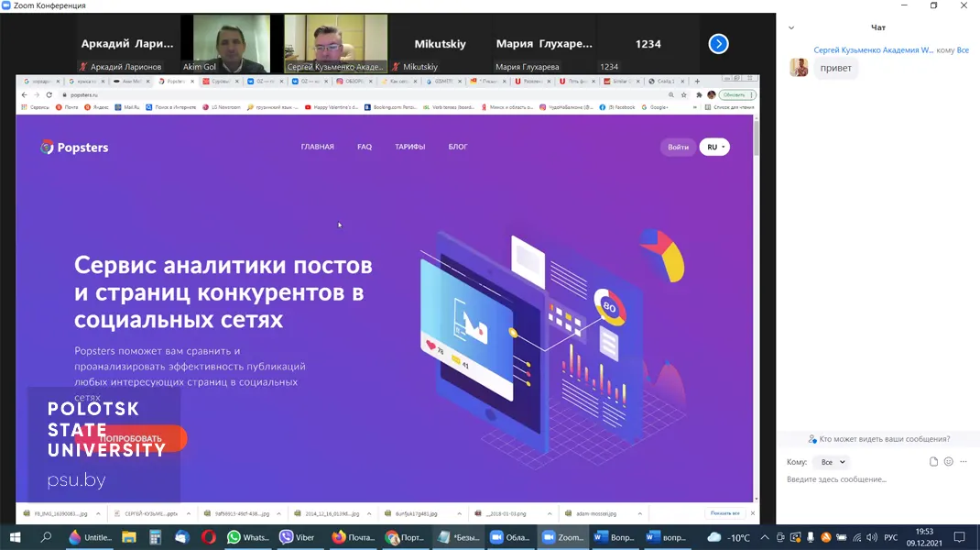
Task: Open Calculator from taskbar
Action: (x=155, y=537)
